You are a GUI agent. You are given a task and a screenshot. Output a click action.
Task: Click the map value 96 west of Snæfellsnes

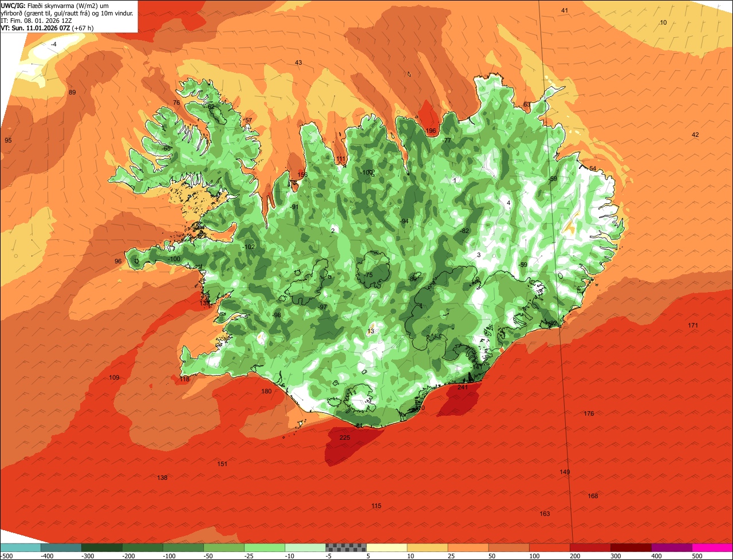click(x=118, y=261)
